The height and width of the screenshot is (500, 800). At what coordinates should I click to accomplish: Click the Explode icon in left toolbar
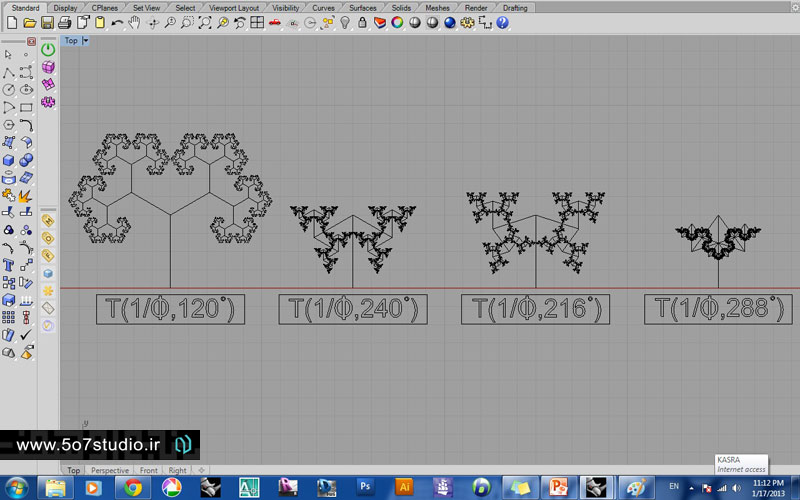point(27,195)
